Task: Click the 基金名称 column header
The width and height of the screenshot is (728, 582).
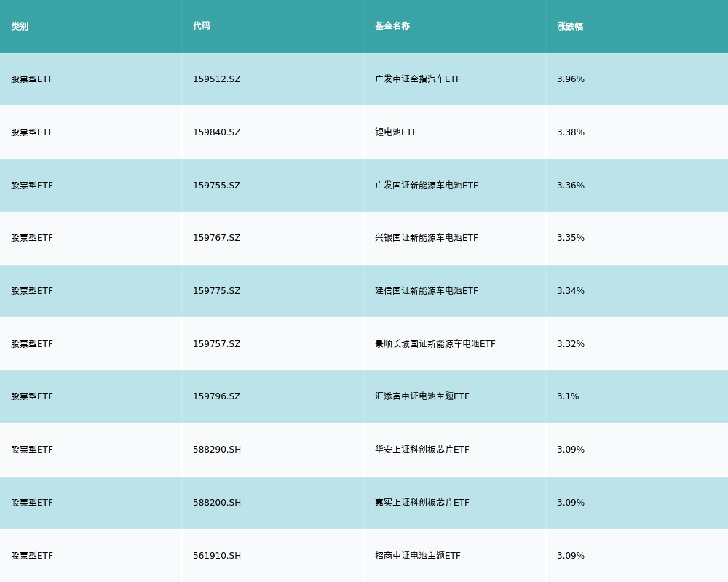Action: (x=392, y=26)
